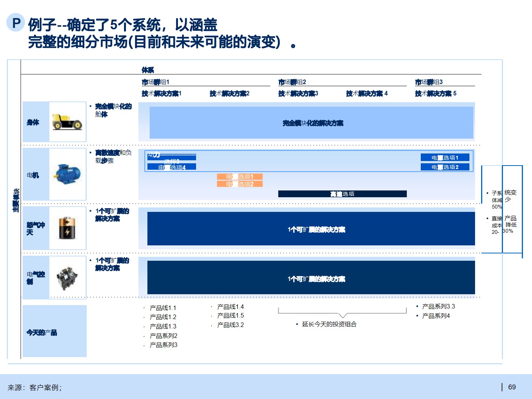The image size is (532, 399).
Task: Select the yellow vehicle body image
Action: click(67, 122)
